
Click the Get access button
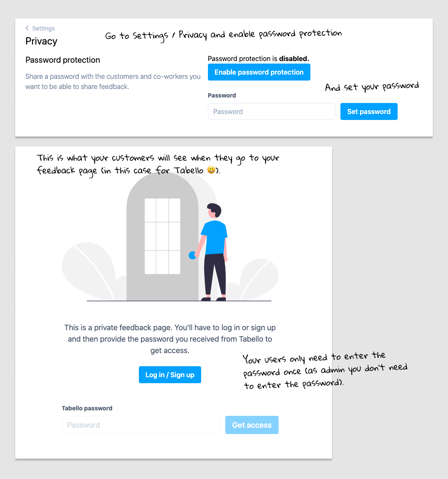pyautogui.click(x=252, y=425)
